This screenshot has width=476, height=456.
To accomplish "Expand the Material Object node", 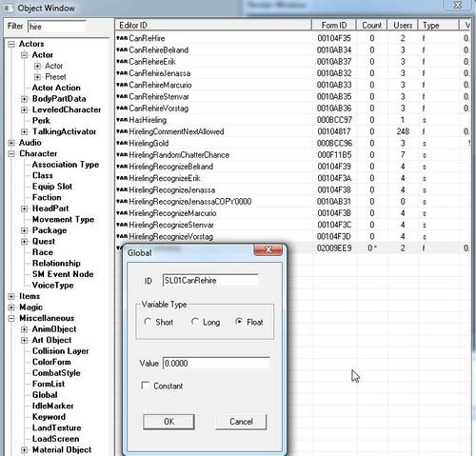I will (25, 450).
